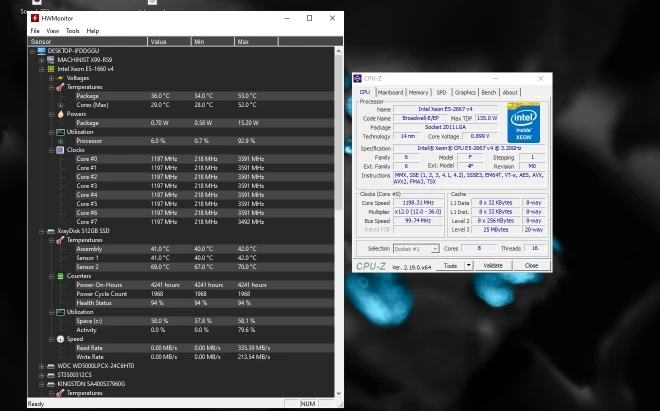
Task: Click the Intel Xeon E5-1660 v4 chip icon
Action: click(51, 69)
